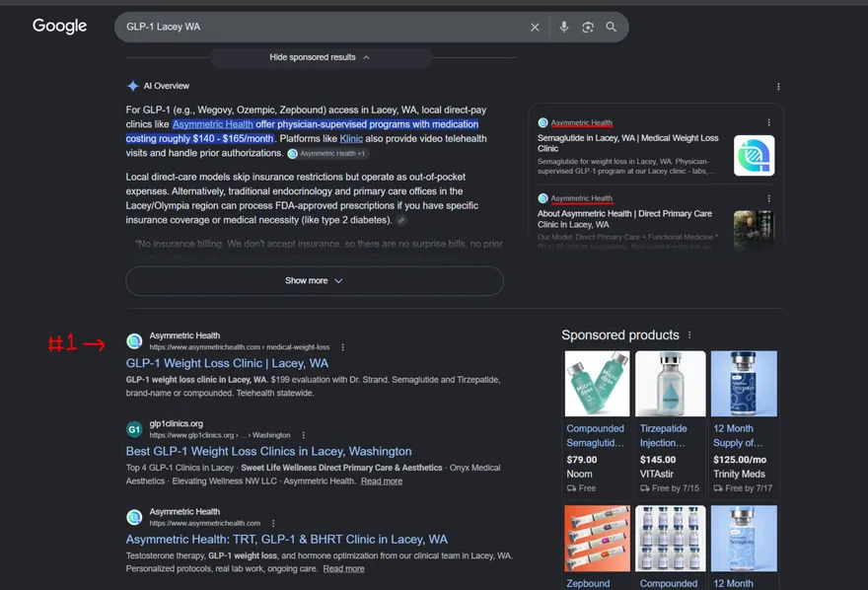Click Read more on glp1clinics.org snippet
The height and width of the screenshot is (590, 868).
(382, 480)
